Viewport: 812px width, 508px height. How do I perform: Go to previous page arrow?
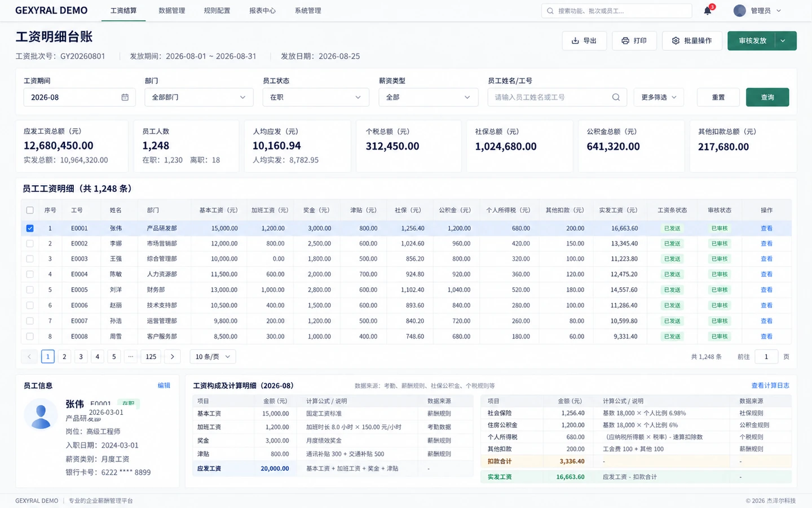29,357
